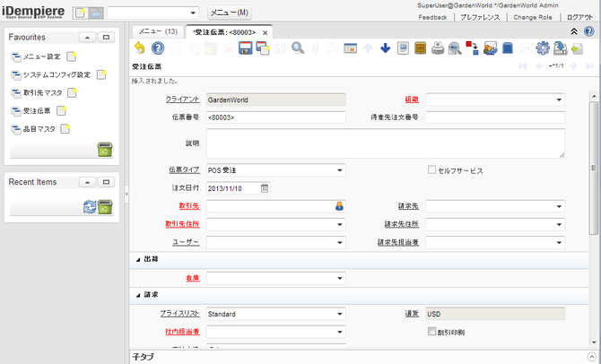Click the メニュー(M) button

(x=230, y=13)
